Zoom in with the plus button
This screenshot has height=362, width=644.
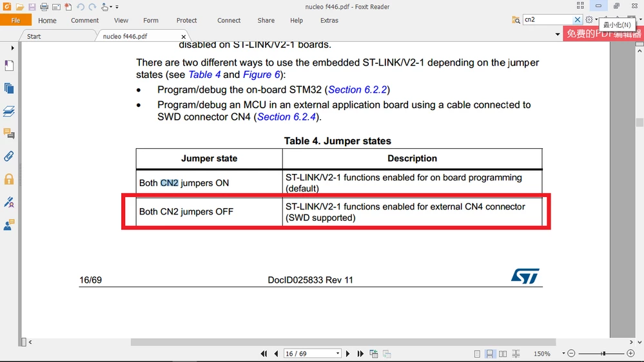(x=631, y=354)
